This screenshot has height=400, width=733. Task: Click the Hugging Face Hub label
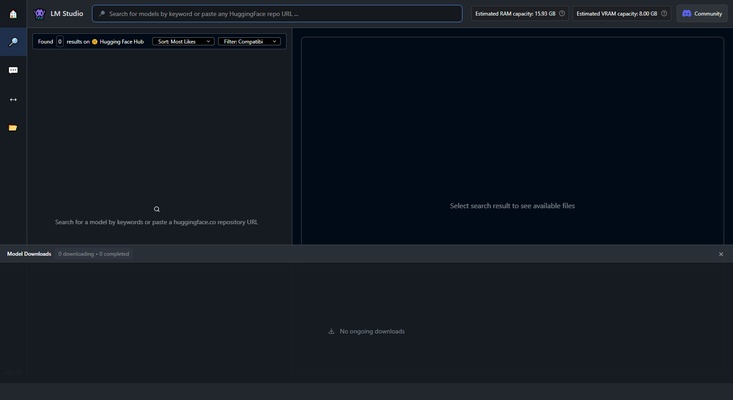(x=122, y=42)
